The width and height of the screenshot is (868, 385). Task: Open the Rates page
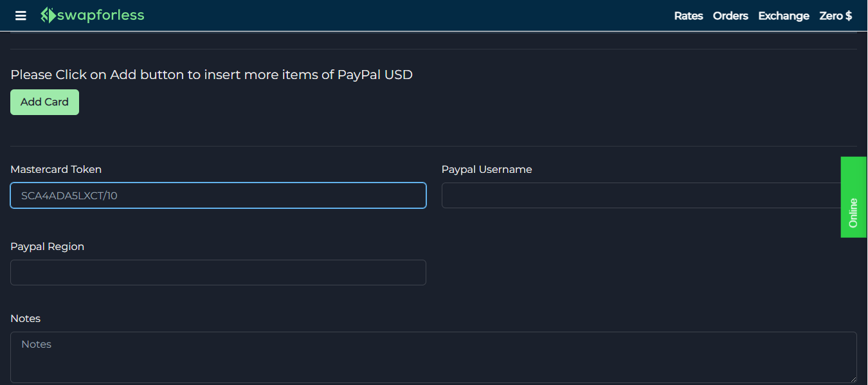pyautogui.click(x=688, y=15)
